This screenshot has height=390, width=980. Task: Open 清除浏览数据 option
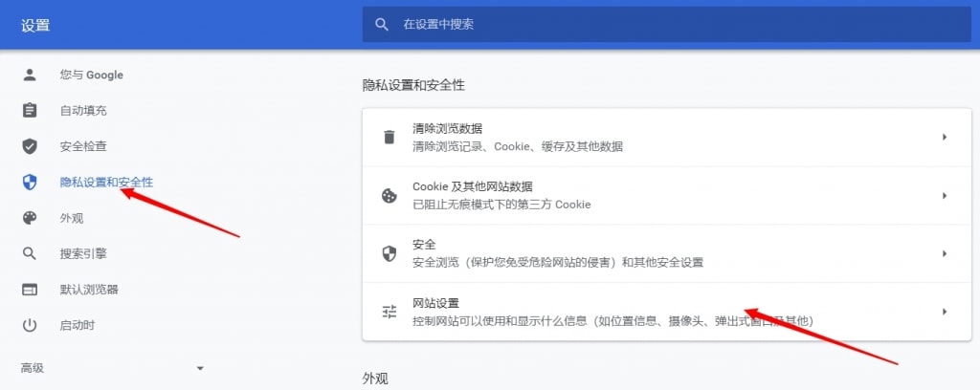click(x=448, y=128)
